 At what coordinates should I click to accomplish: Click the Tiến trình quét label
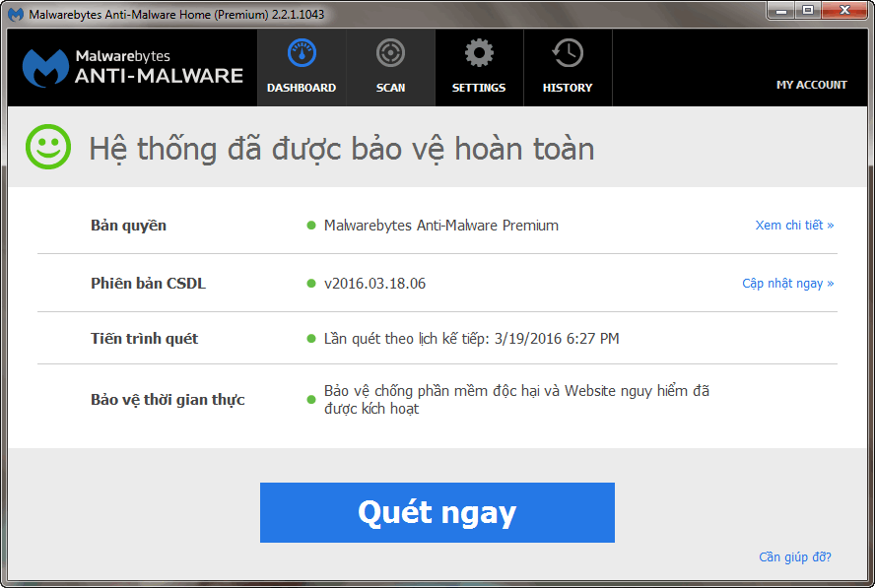coord(145,339)
